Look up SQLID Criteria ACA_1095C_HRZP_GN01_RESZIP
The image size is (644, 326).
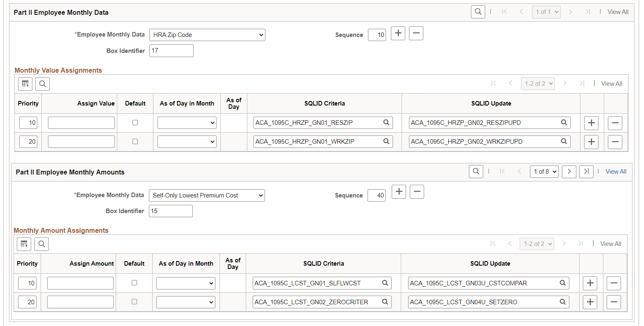[x=386, y=122]
